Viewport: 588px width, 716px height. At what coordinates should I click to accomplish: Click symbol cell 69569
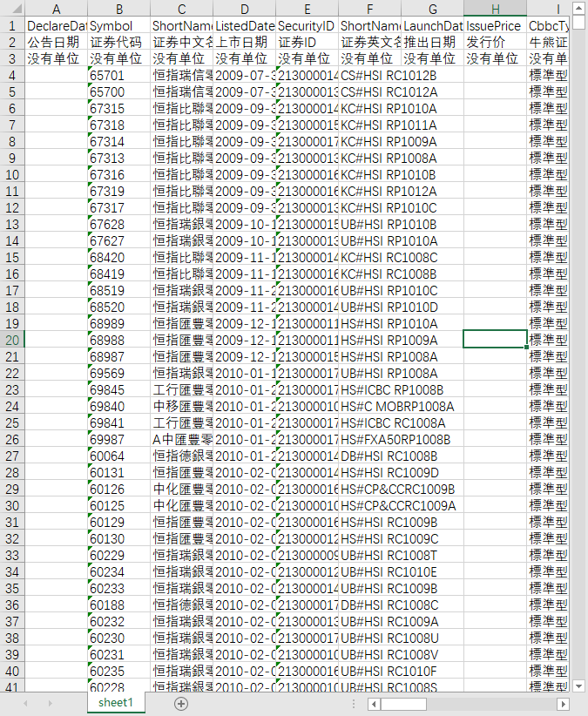click(118, 373)
